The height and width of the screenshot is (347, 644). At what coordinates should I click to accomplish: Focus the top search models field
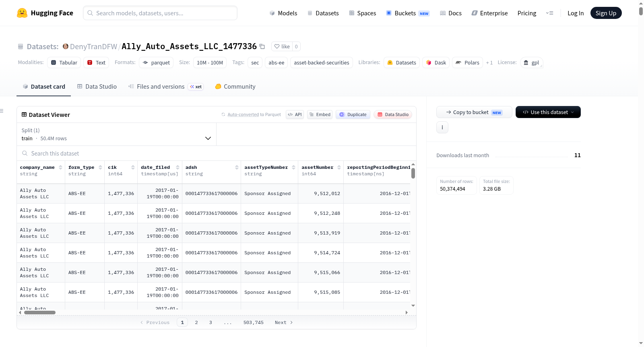[160, 13]
